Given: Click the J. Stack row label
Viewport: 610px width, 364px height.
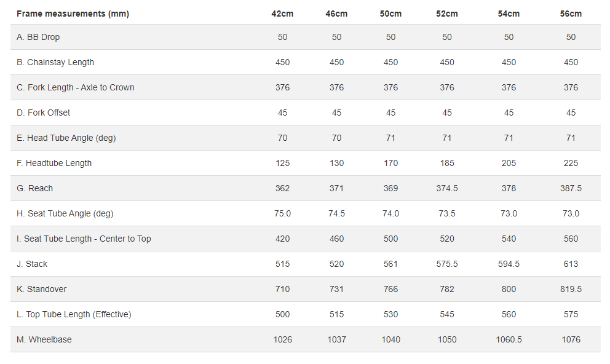Looking at the screenshot, I should (x=32, y=264).
